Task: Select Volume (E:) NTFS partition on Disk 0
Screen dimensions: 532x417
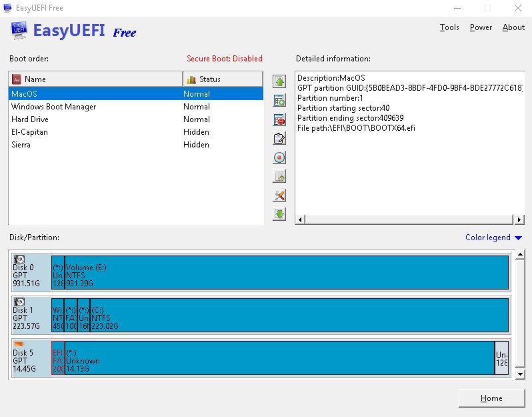Action: point(287,272)
